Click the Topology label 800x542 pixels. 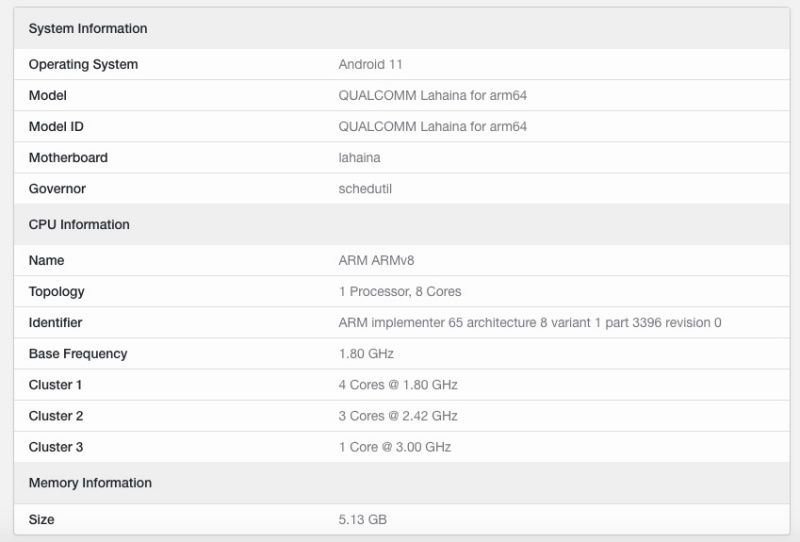57,291
